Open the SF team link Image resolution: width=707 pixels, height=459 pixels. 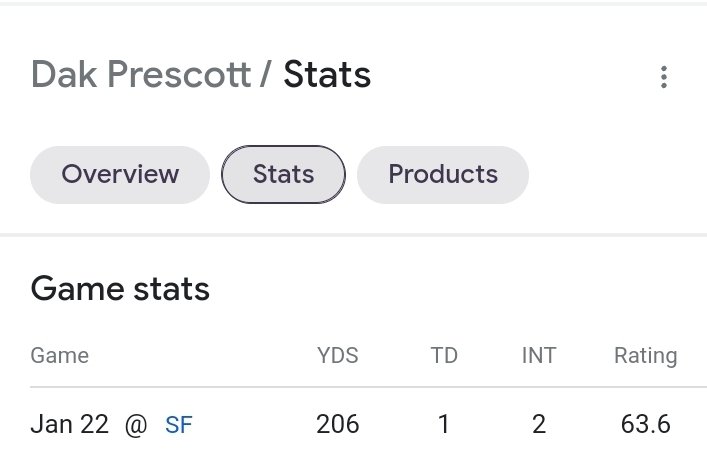pos(179,425)
